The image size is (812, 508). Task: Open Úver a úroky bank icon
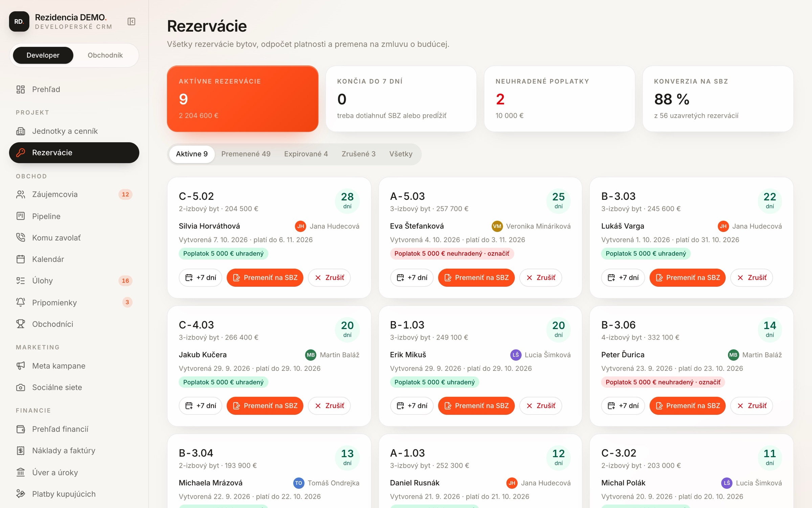coord(21,472)
